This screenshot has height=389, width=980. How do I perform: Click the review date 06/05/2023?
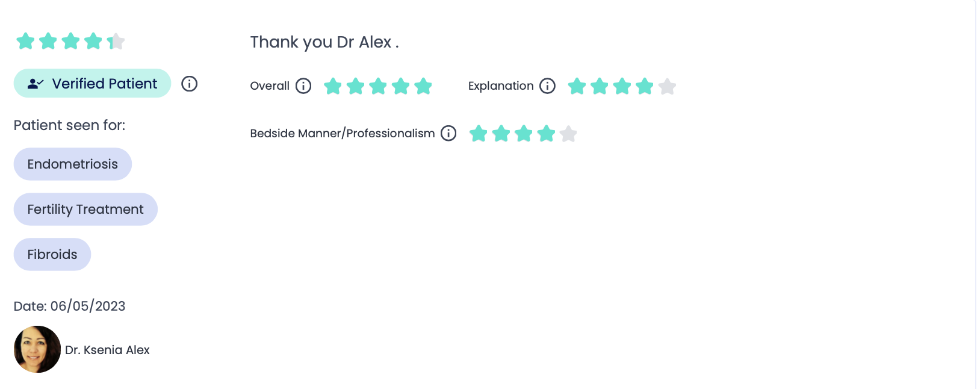pos(88,306)
